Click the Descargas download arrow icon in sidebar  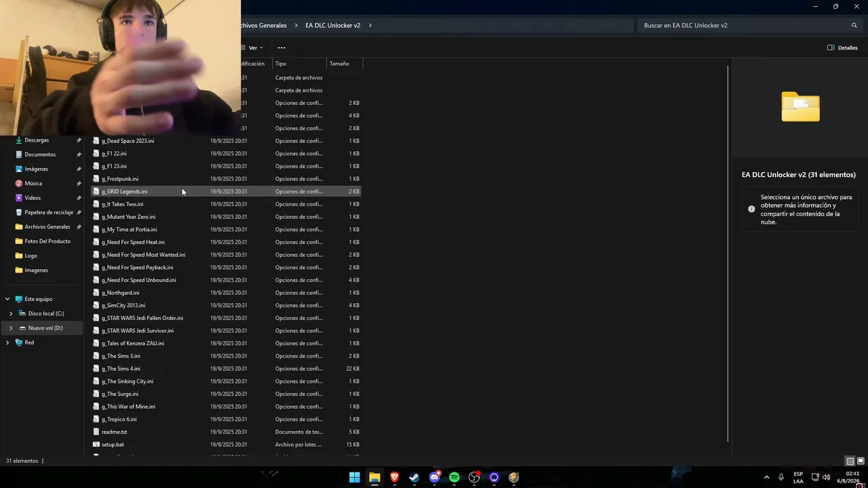(x=19, y=140)
